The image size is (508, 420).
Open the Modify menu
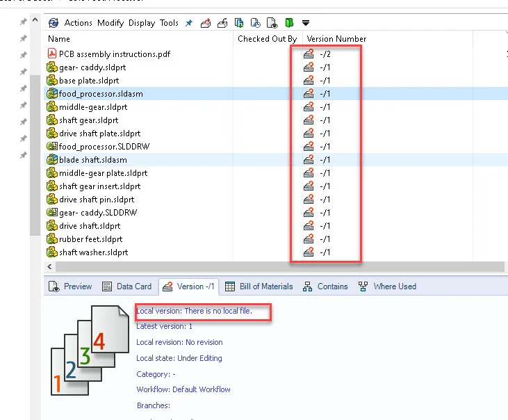click(x=110, y=23)
